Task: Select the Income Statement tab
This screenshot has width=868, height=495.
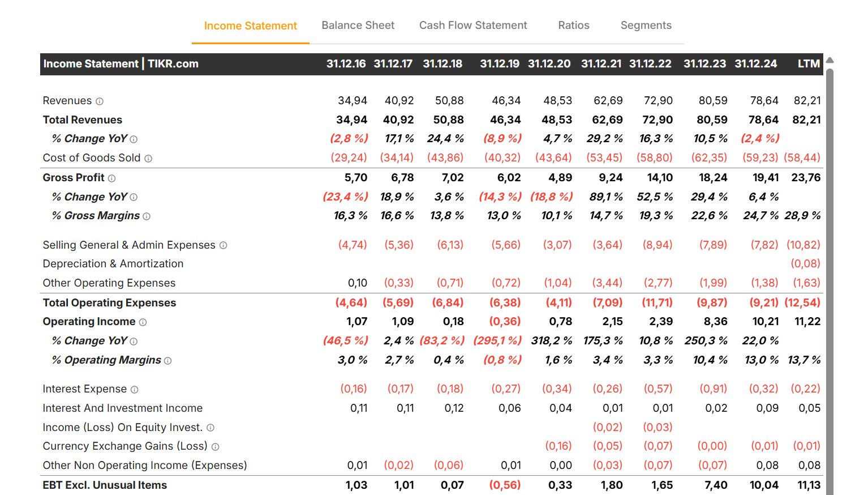Action: point(250,26)
